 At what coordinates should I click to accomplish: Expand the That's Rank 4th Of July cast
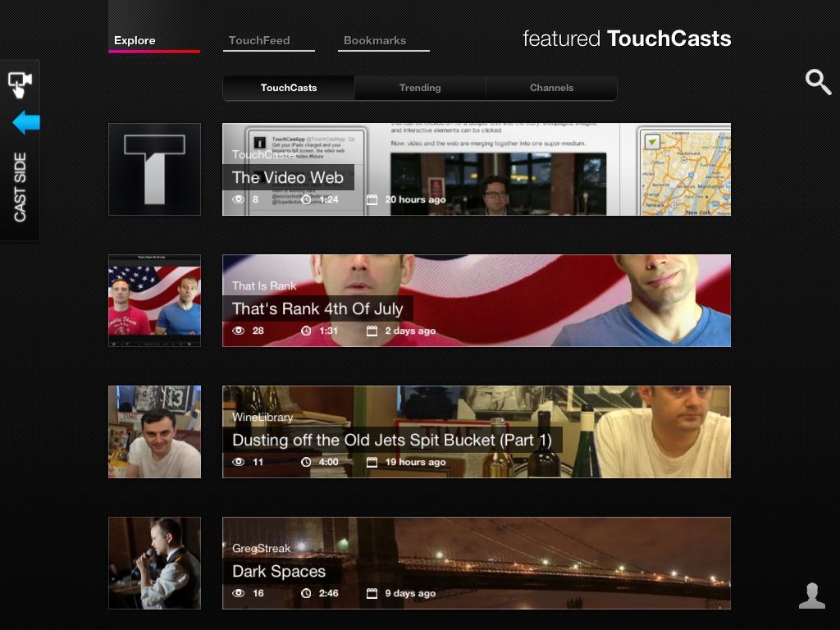(476, 300)
